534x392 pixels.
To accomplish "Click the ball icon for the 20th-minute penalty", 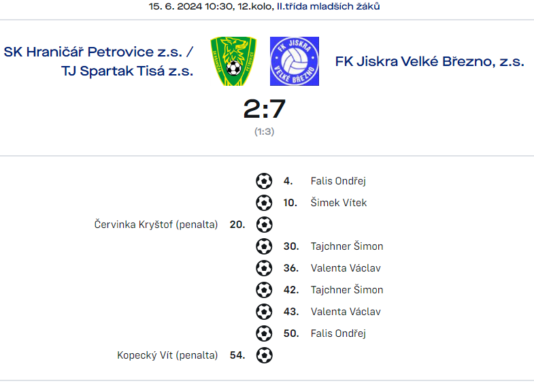I will point(264,225).
